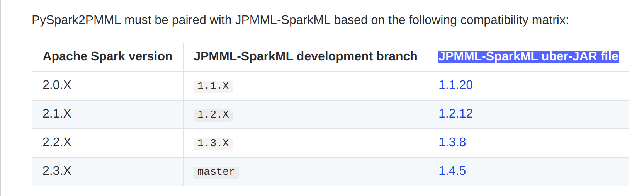This screenshot has height=196, width=644.
Task: Select the 2.1.X Spark version cell
Action: pyautogui.click(x=57, y=114)
